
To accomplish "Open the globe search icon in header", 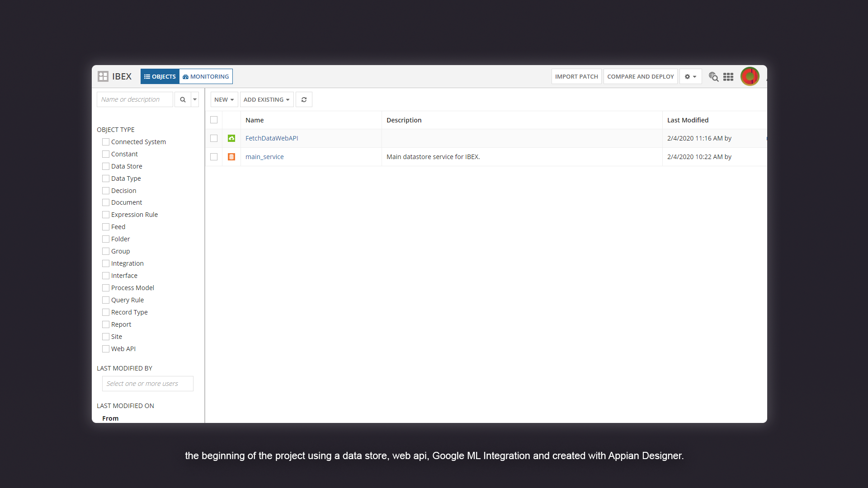I will [x=713, y=77].
